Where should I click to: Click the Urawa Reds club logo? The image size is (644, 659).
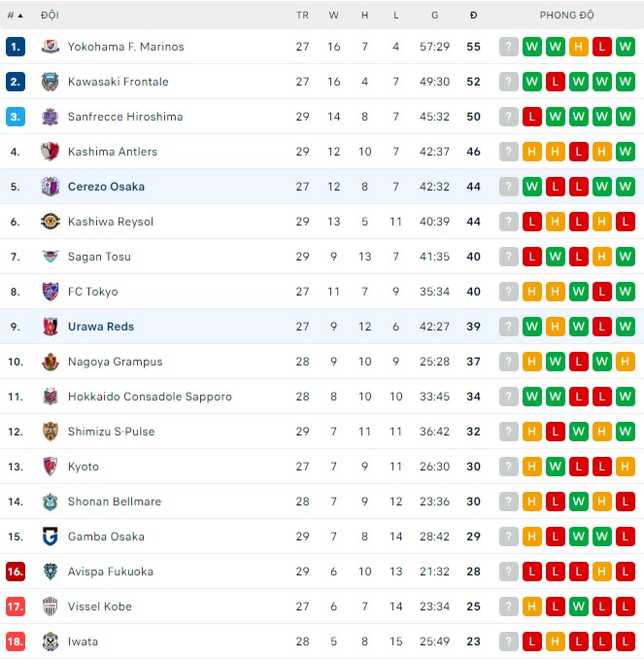(51, 327)
